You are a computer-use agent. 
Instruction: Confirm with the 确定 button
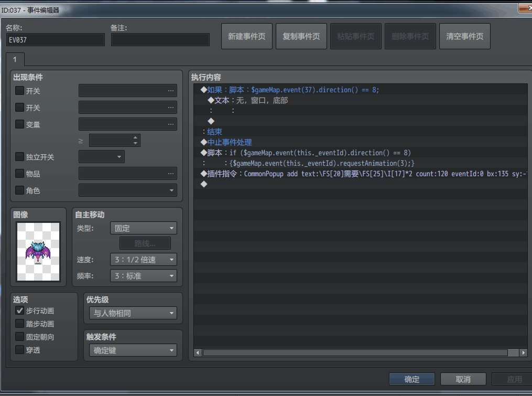tap(412, 379)
